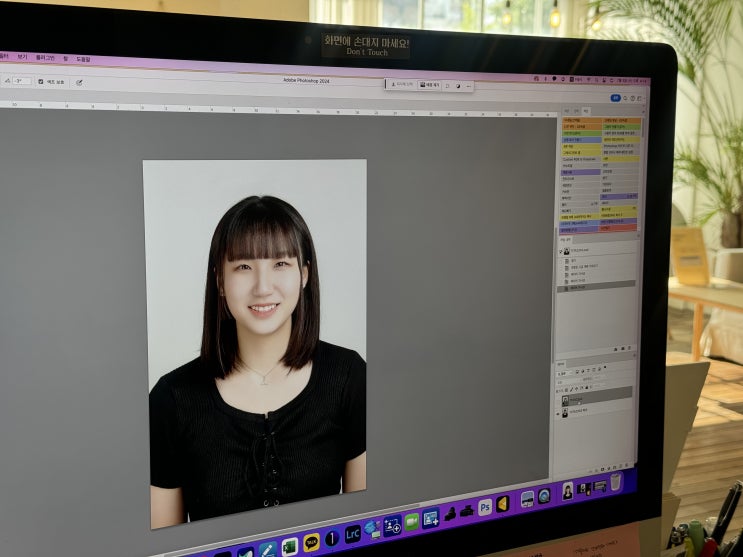Click the half-circle adjustment icon on task bar
The width and height of the screenshot is (743, 557).
458,86
